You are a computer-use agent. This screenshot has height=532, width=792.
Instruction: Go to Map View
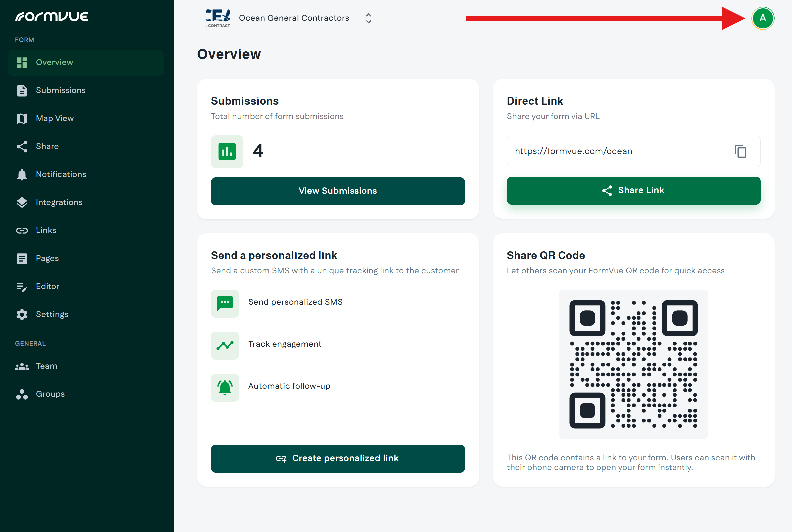click(55, 118)
